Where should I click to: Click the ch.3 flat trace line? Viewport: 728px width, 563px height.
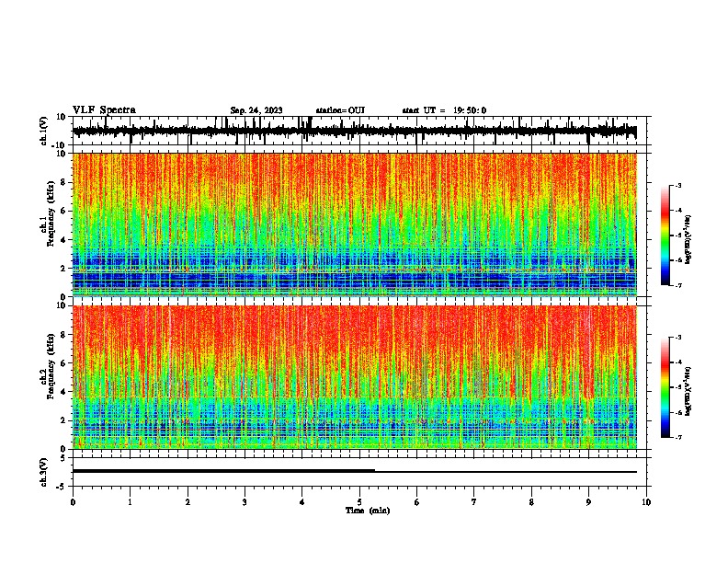[x=355, y=472]
